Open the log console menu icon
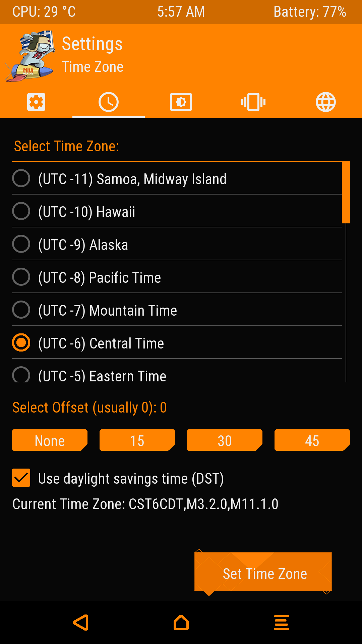 tap(282, 623)
